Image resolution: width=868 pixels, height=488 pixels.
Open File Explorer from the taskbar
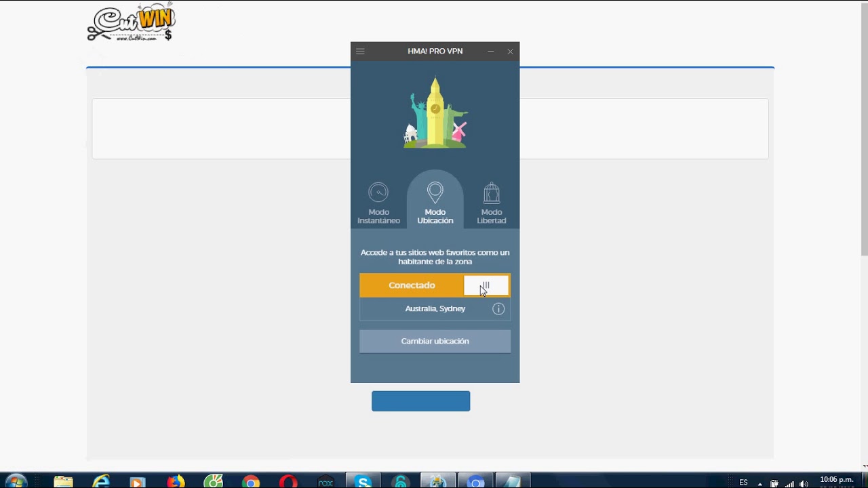[x=63, y=482]
